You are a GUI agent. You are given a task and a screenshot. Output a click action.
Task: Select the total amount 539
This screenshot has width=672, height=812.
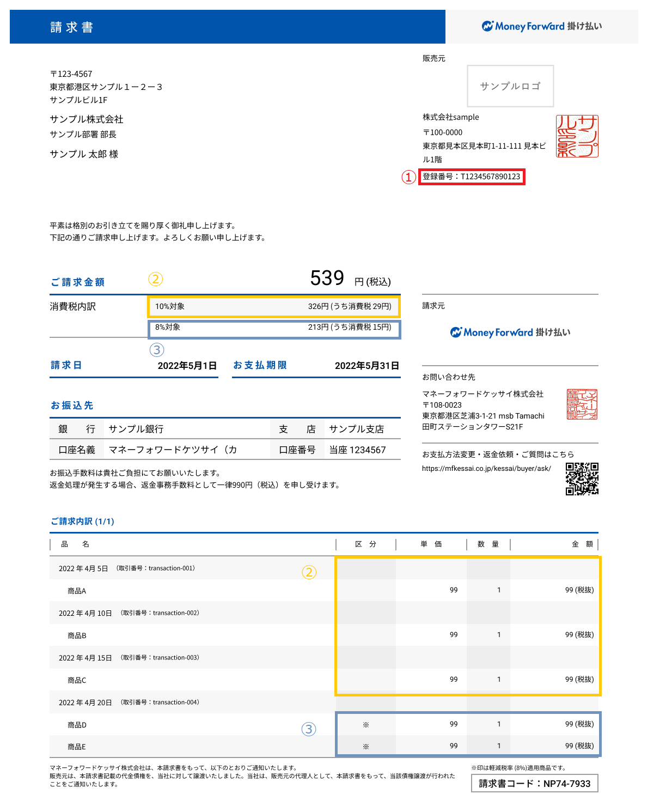click(x=327, y=278)
